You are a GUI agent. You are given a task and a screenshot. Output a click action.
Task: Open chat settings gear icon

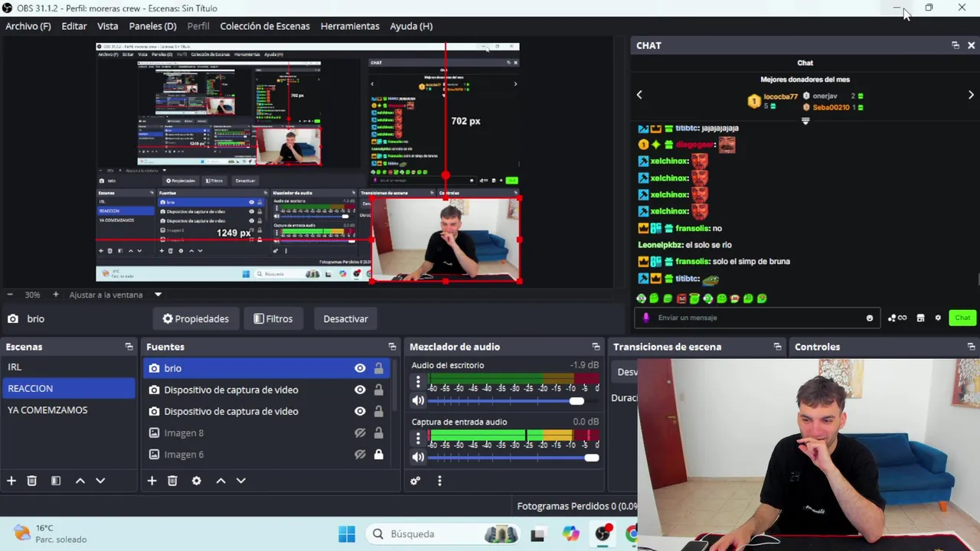click(x=938, y=318)
